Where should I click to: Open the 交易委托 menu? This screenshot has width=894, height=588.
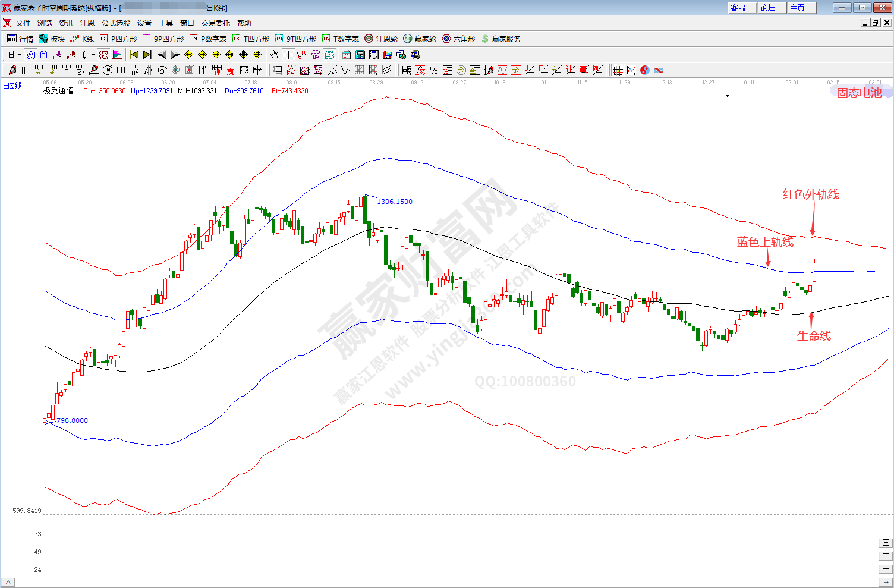215,23
